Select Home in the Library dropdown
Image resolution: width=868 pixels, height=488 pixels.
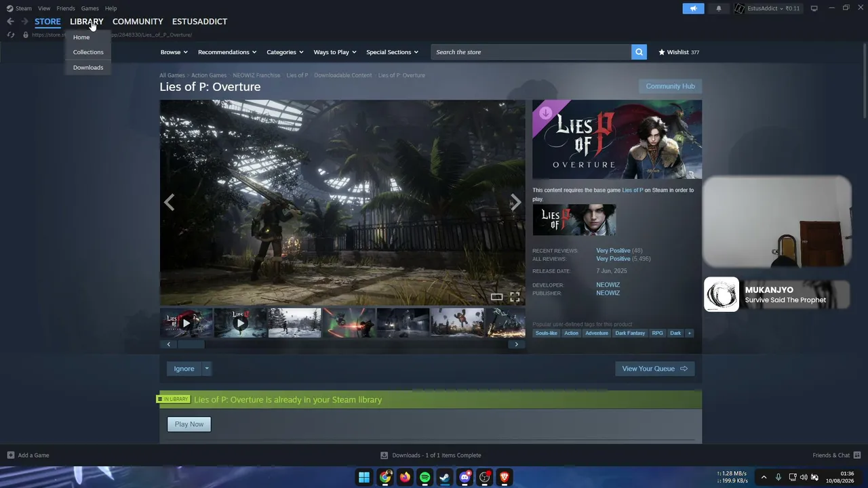(x=88, y=37)
